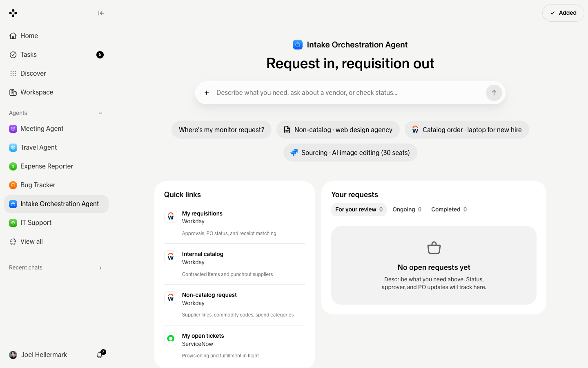
Task: Choose Sourcing AI image editing suggestion
Action: [350, 153]
